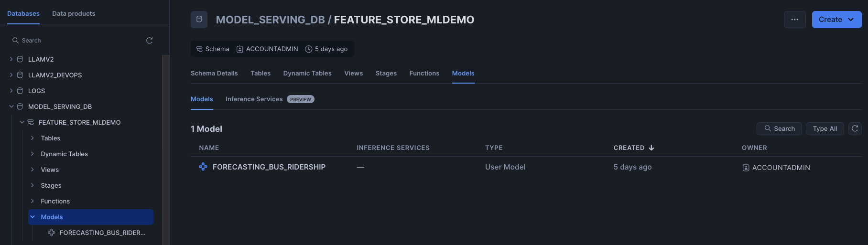
Task: Select the LOGS database in the tree
Action: tap(36, 91)
